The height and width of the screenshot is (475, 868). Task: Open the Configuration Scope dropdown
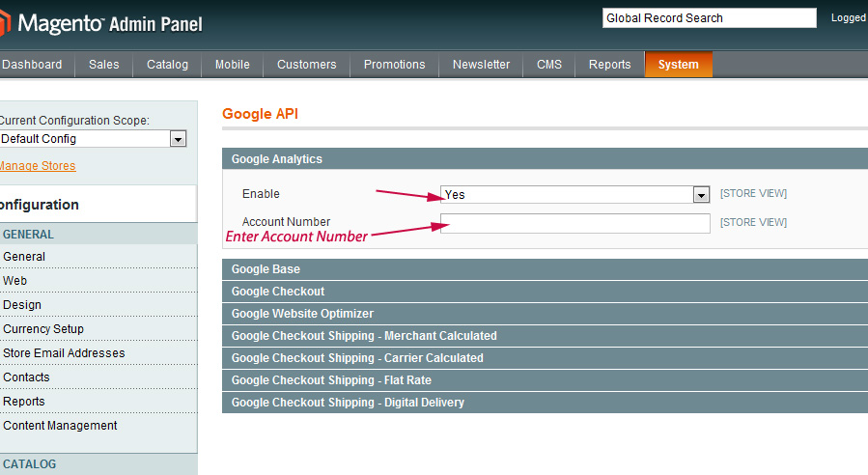click(x=93, y=138)
